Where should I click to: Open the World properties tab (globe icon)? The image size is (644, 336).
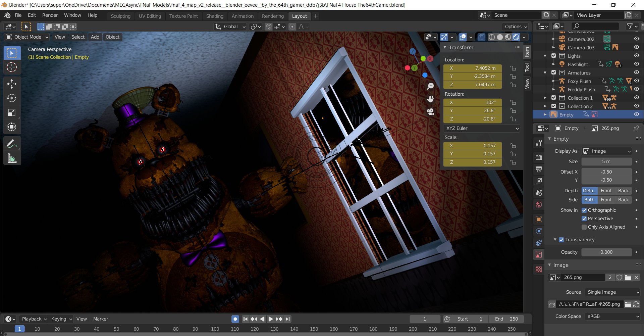tap(539, 205)
